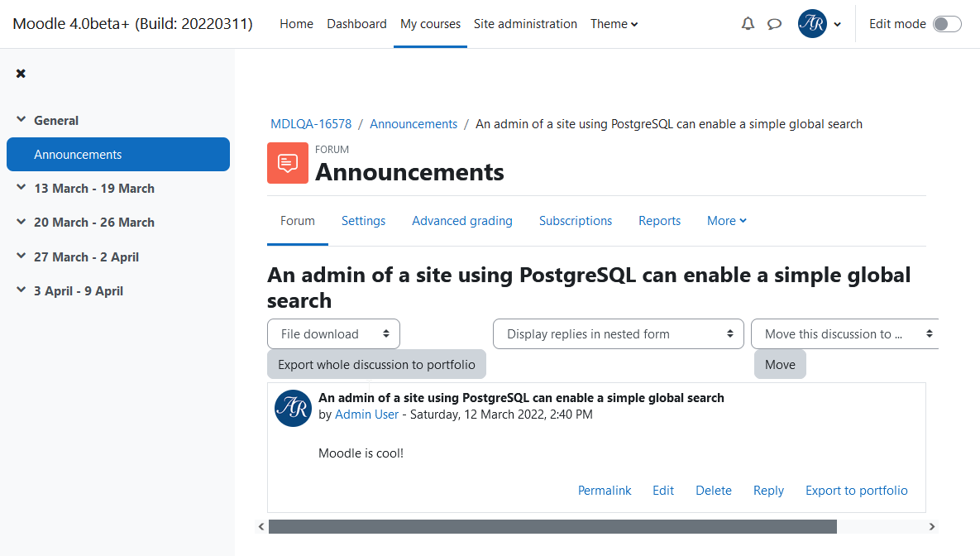Open the Admin User profile link
Image resolution: width=980 pixels, height=556 pixels.
(x=367, y=414)
